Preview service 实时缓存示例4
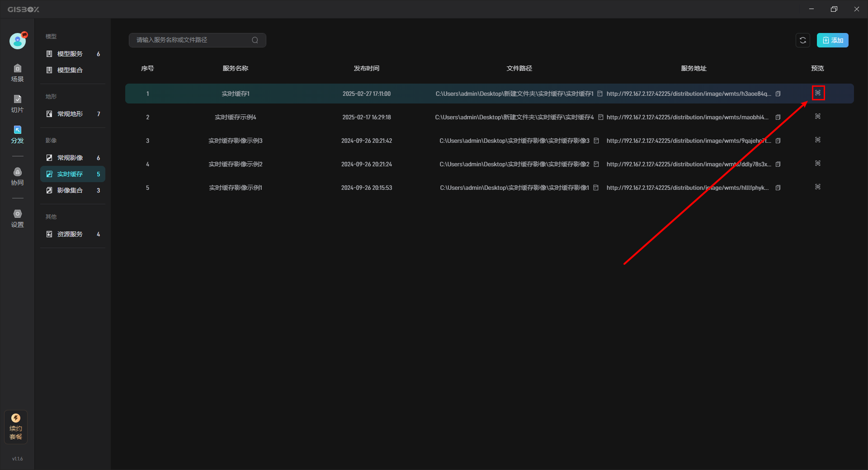Viewport: 868px width, 470px height. 818,116
